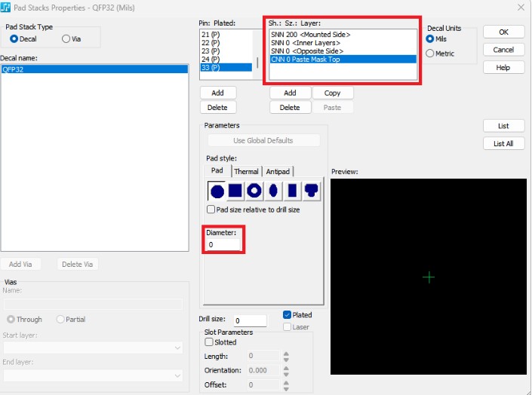Choose the odd-shaped pad icon
This screenshot has height=395, width=532.
[x=311, y=191]
